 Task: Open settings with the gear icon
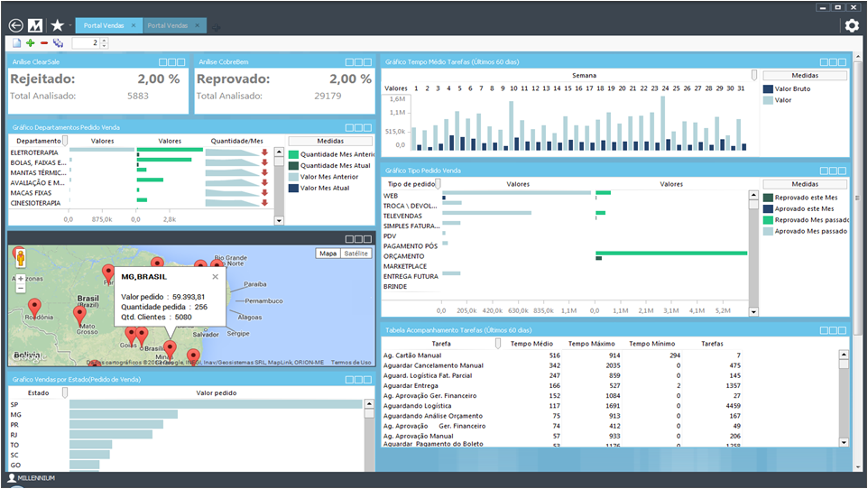[851, 25]
